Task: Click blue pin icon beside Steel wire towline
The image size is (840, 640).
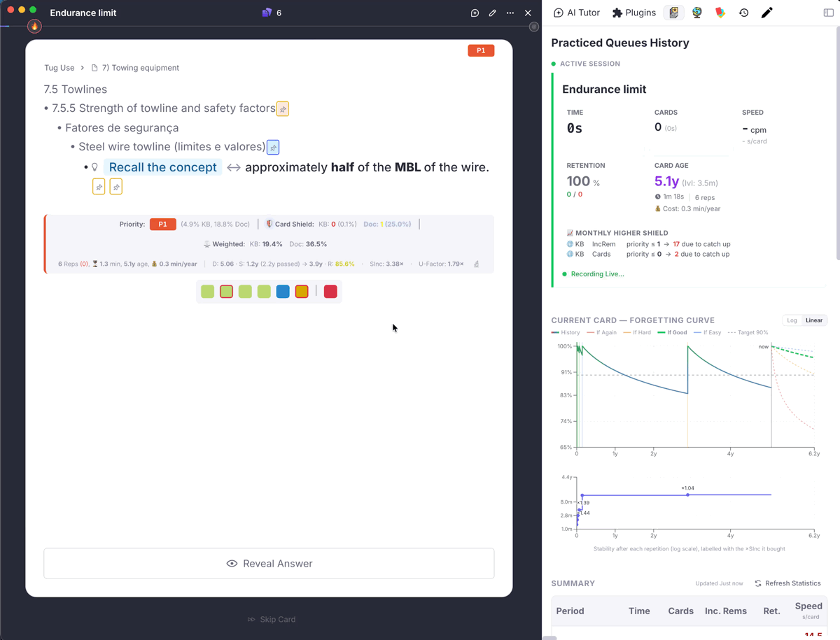Action: coord(273,148)
